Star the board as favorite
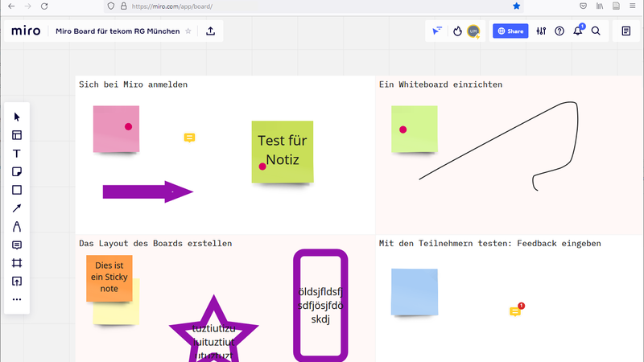The width and height of the screenshot is (644, 362). coord(188,31)
